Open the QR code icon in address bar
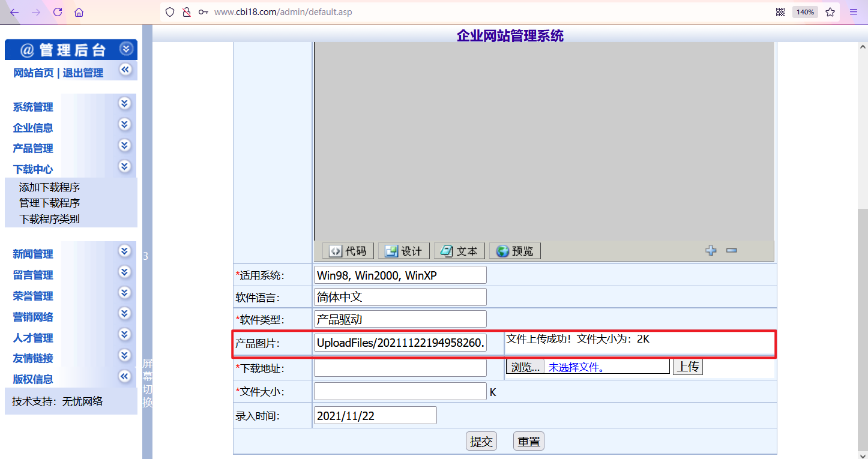This screenshot has width=868, height=459. tap(780, 12)
